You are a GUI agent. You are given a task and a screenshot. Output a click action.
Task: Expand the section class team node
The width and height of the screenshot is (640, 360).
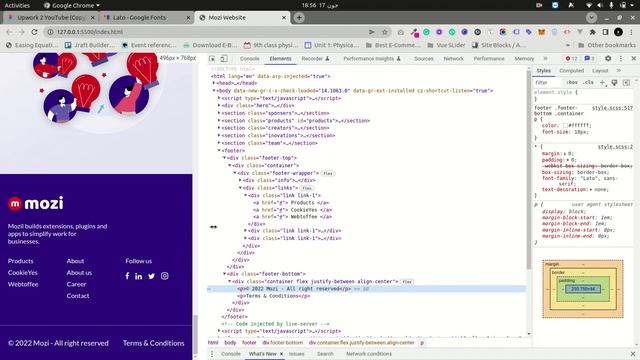[219, 143]
